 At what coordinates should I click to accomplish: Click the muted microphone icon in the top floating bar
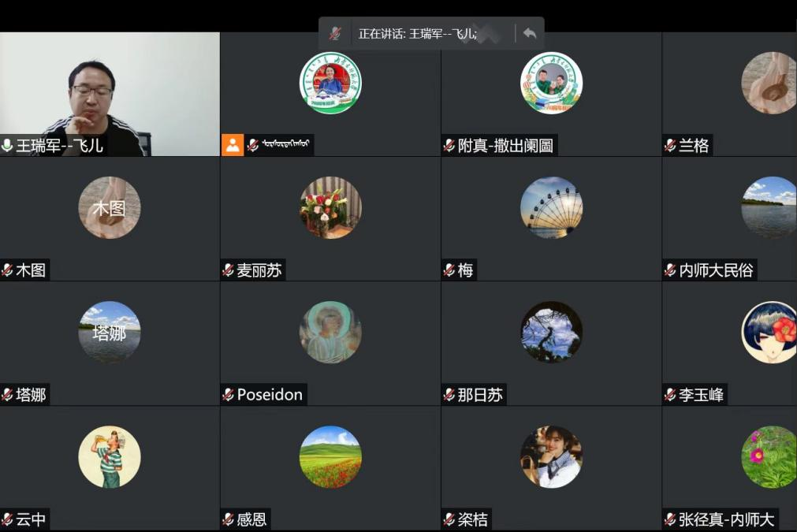pos(335,33)
